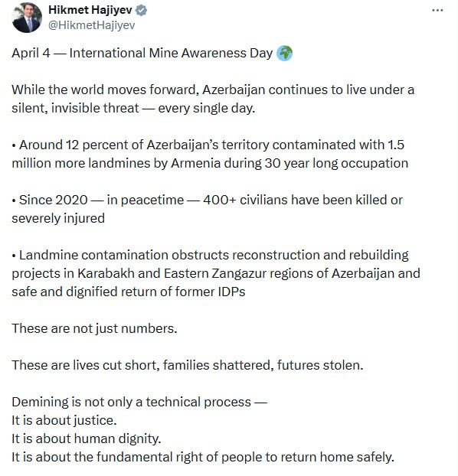The width and height of the screenshot is (458, 476).
Task: Open the Hikmet Hajiyev display name link
Action: (90, 10)
